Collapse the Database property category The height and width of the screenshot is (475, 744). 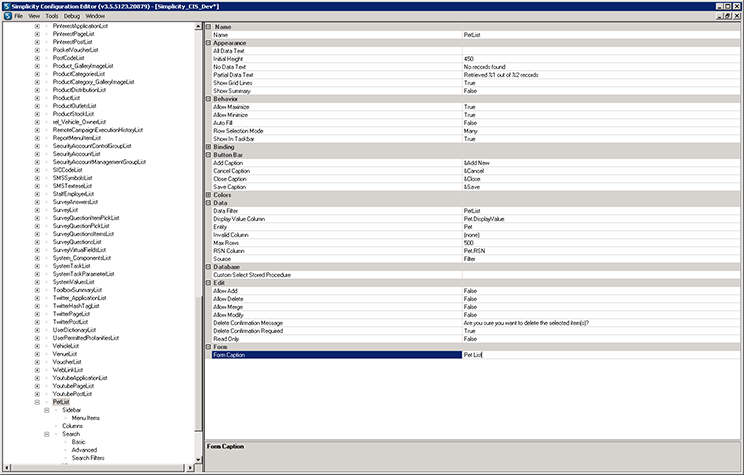click(x=208, y=267)
